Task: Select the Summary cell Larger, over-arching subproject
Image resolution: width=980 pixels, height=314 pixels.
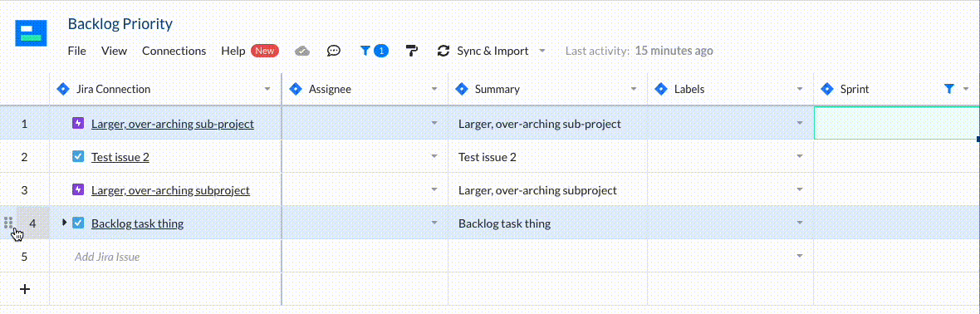Action: [x=547, y=189]
